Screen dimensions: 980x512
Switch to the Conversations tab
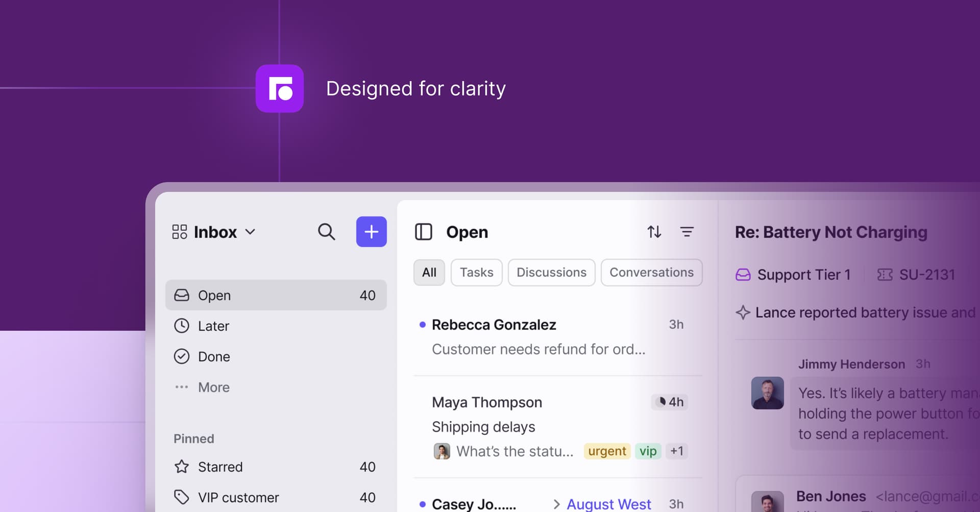651,272
